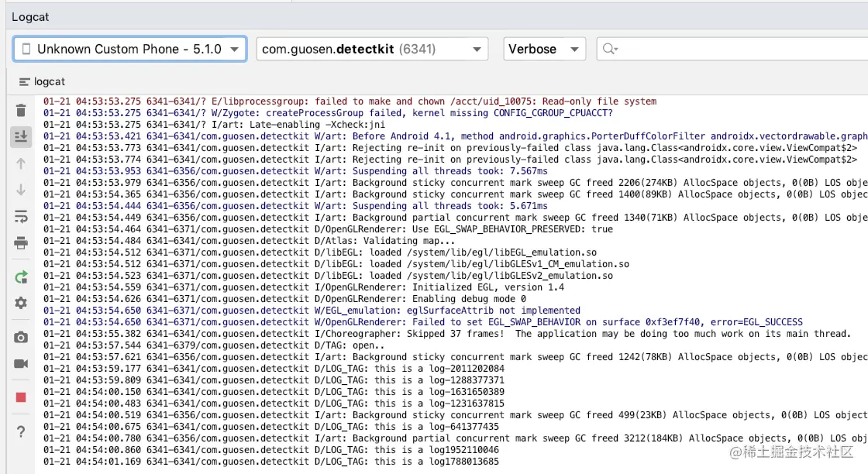This screenshot has height=474, width=868.
Task: Click the log line 'Suspending all threads took: 7.567ms'
Action: click(295, 171)
